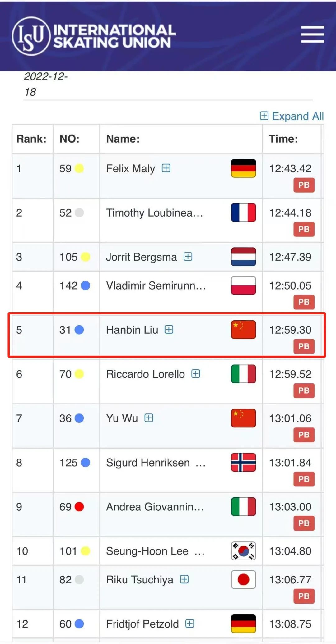This screenshot has width=336, height=644.
Task: Click the Norwegian flag for Sigurd Henriksen
Action: coord(243,462)
